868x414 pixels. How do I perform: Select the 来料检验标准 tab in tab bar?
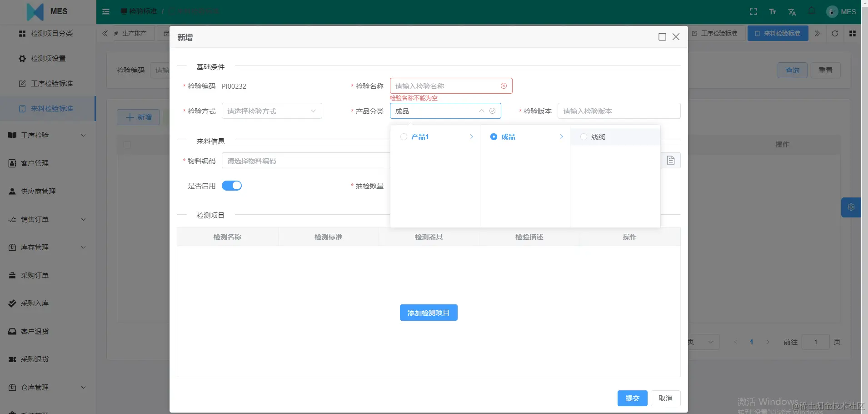point(778,33)
